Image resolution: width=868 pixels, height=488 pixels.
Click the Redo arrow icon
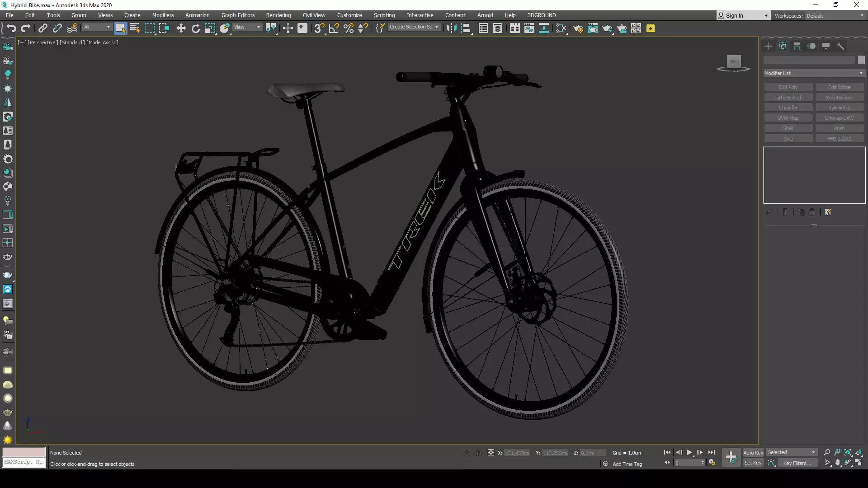(x=26, y=28)
